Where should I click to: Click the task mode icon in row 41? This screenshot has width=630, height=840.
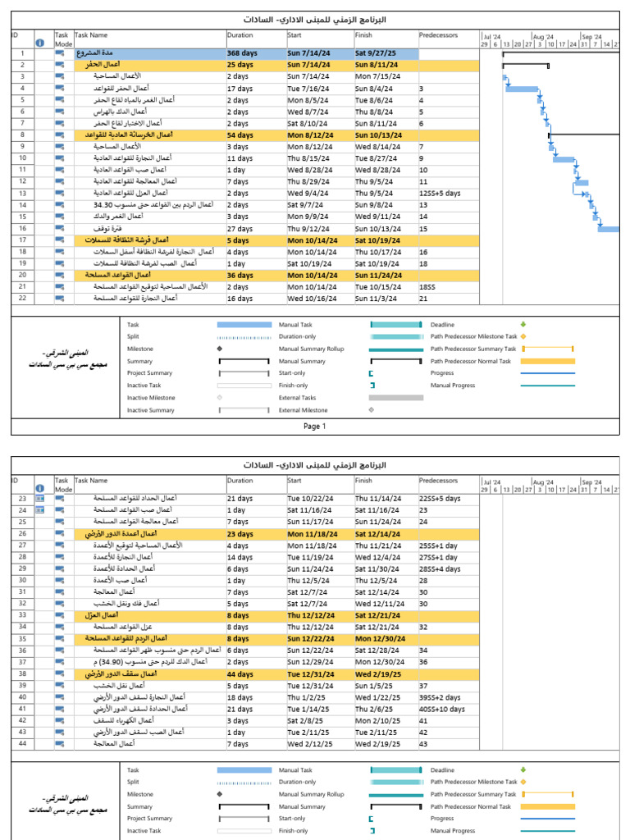coord(59,709)
